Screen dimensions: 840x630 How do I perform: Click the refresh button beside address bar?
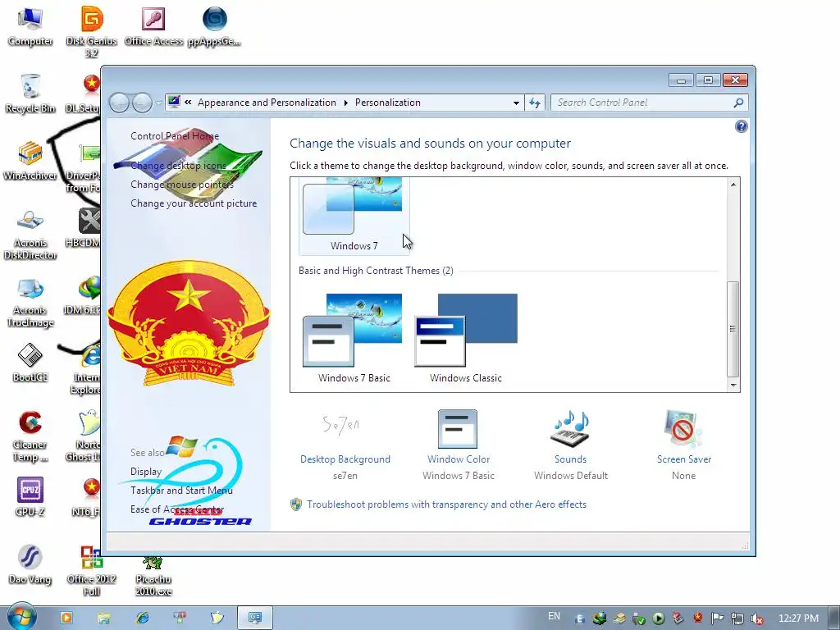pyautogui.click(x=535, y=103)
